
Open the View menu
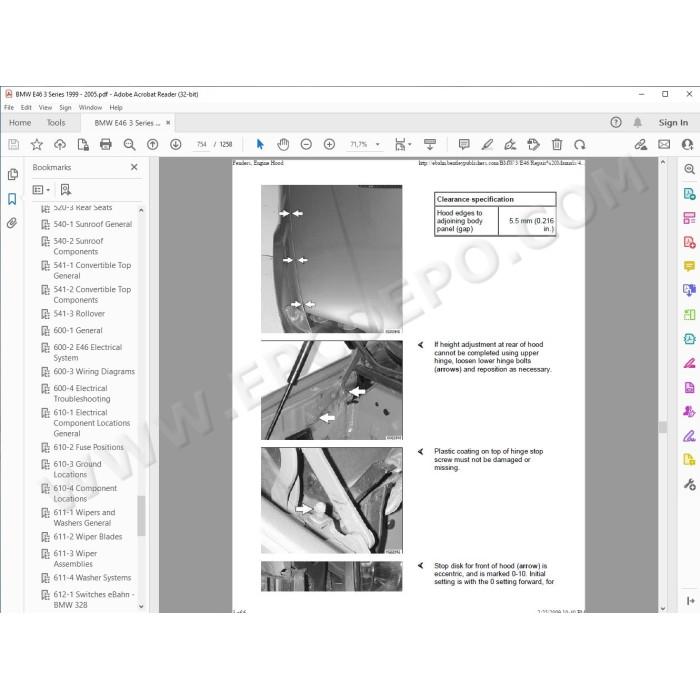pyautogui.click(x=45, y=108)
